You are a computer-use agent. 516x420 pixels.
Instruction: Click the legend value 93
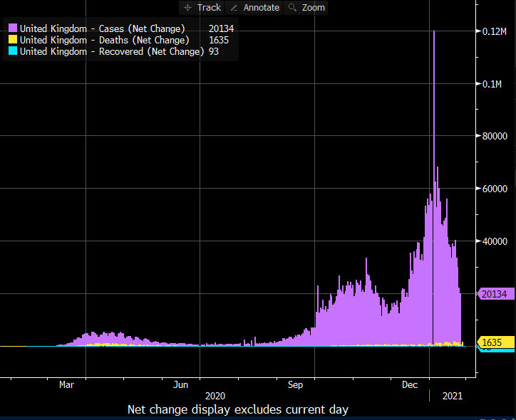click(214, 51)
